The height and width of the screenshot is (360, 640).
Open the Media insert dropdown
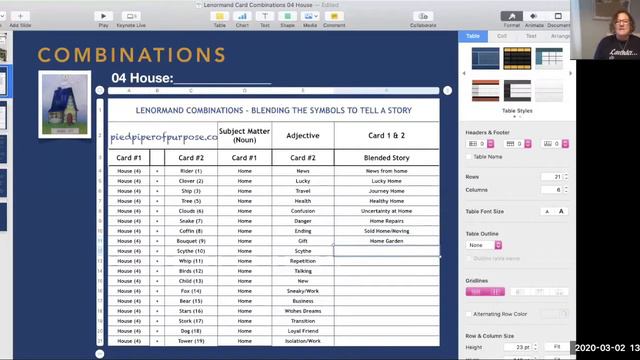[x=310, y=16]
